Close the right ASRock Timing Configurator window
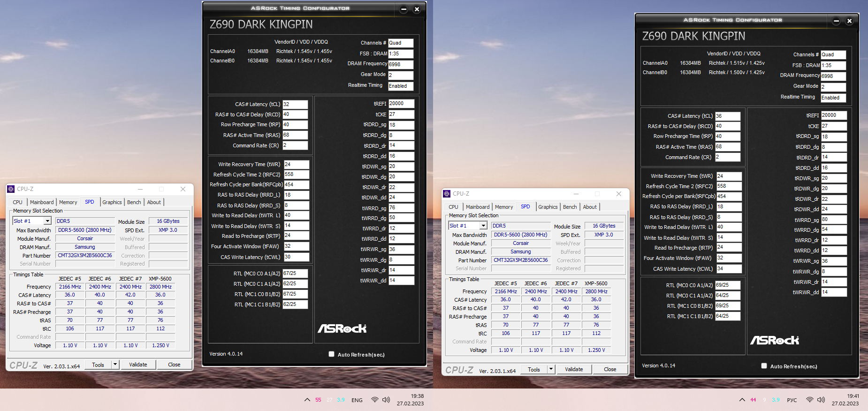This screenshot has height=411, width=868. click(x=849, y=21)
